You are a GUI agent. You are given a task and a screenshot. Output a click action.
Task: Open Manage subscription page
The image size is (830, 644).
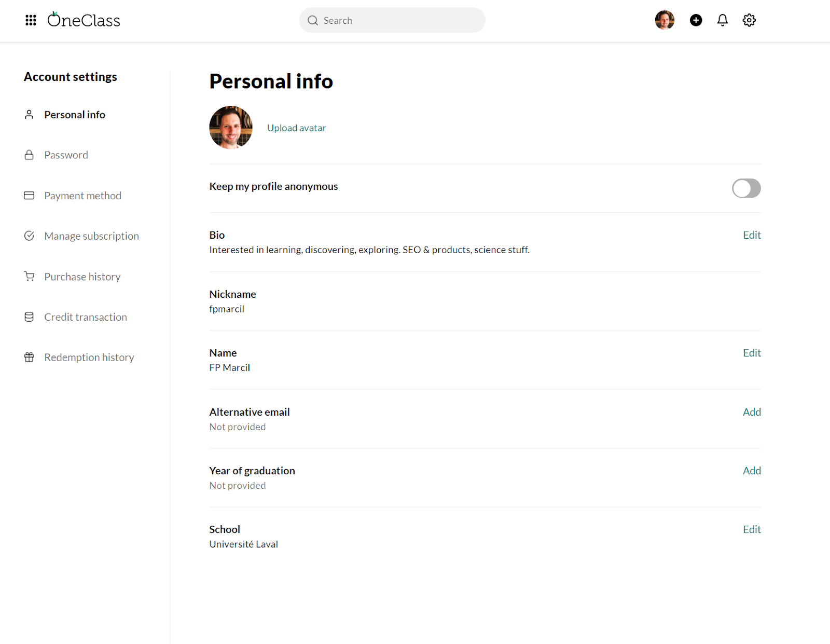click(91, 236)
